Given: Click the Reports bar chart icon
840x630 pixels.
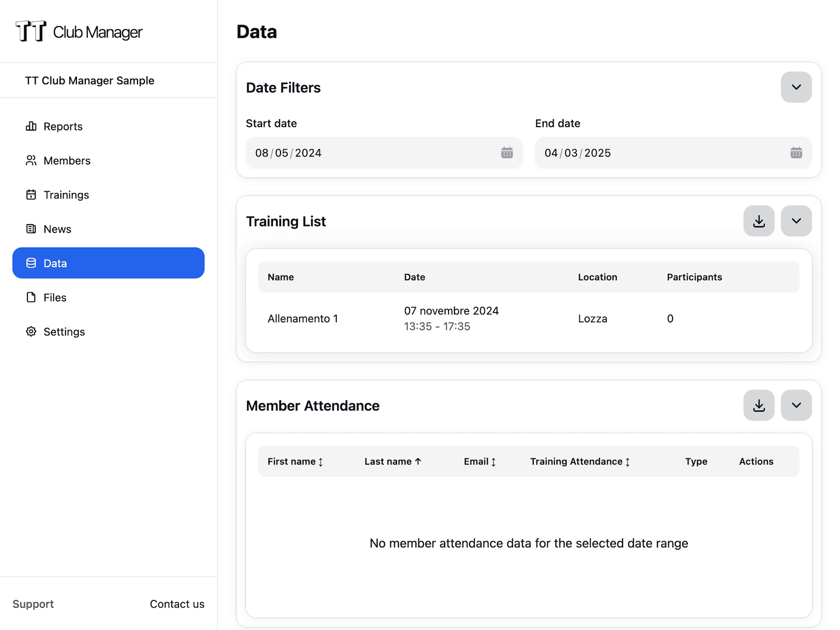Looking at the screenshot, I should click(31, 126).
